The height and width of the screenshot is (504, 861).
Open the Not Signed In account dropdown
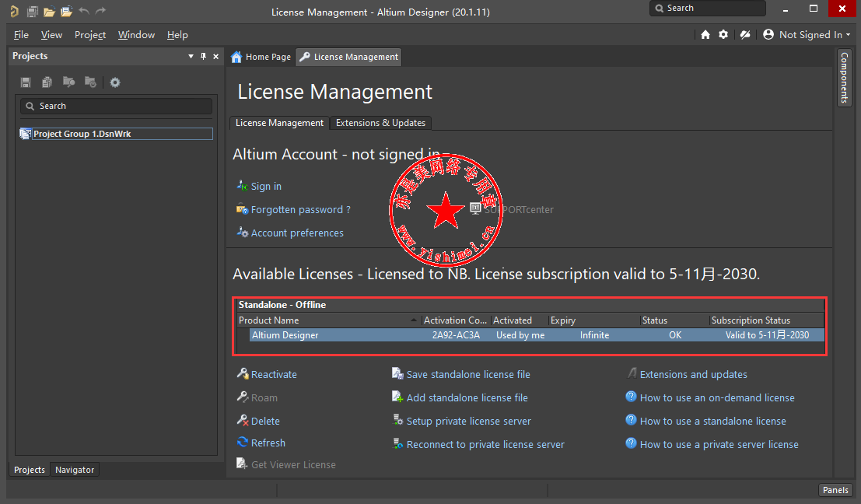[x=807, y=34]
